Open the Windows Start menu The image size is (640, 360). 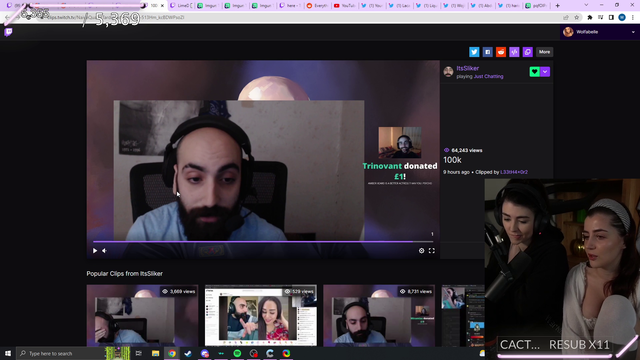tap(8, 353)
